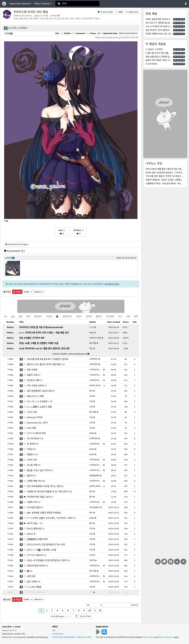Click the commenter eriks avatar sticker image

tap(13, 268)
